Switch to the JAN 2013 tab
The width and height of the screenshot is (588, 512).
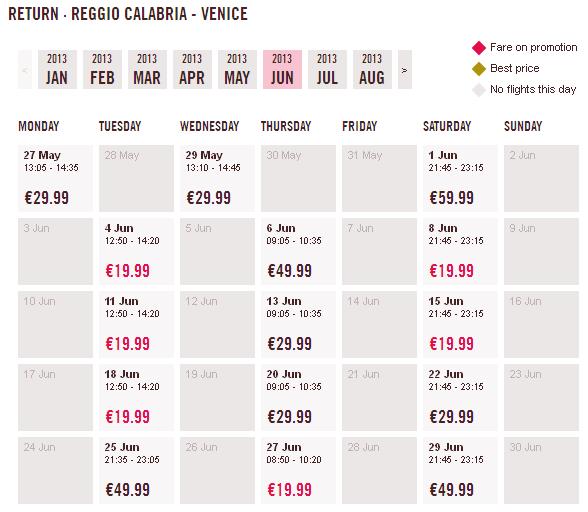57,69
